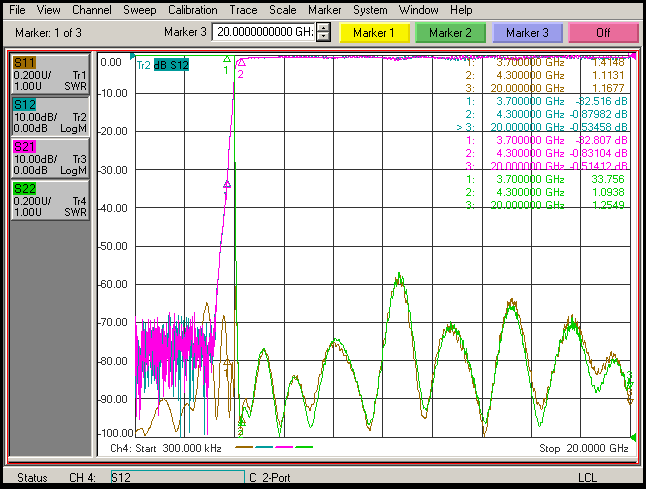Click the trace color legend below the graph
Viewport: 646px width, 489px height.
274,448
